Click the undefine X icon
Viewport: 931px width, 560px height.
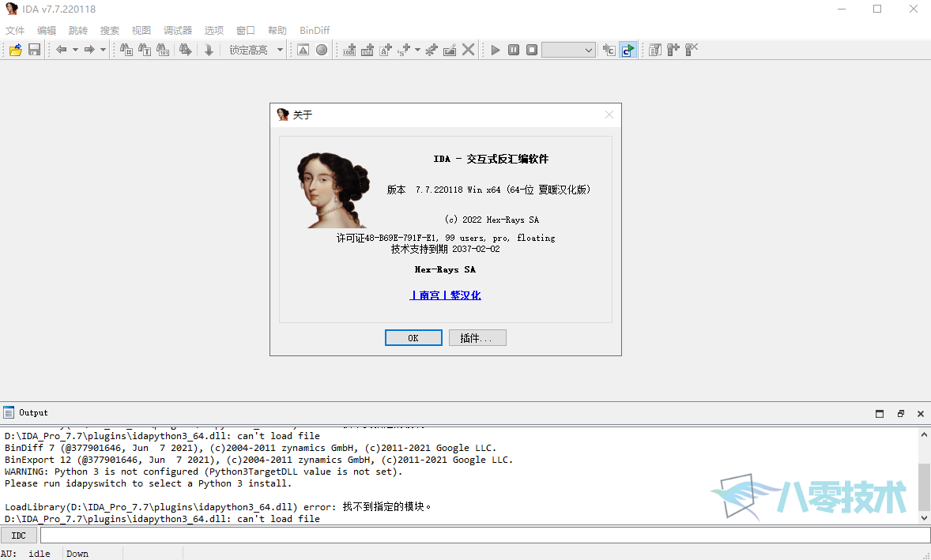click(469, 50)
